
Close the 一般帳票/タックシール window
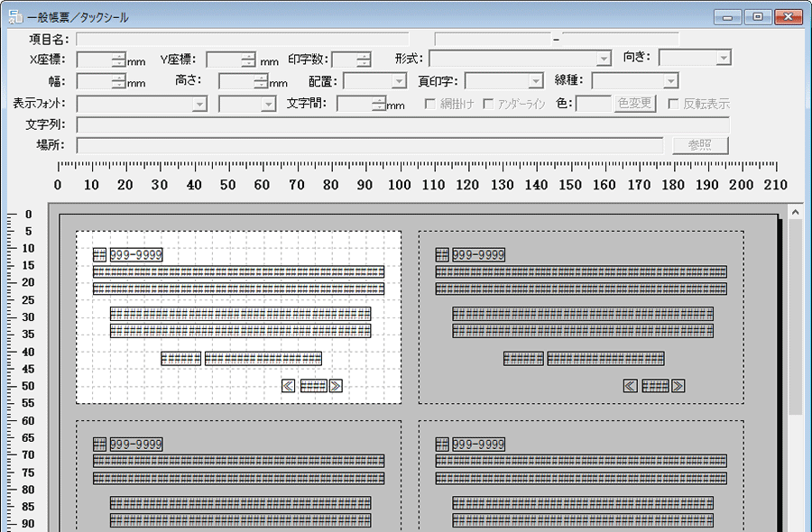point(789,17)
